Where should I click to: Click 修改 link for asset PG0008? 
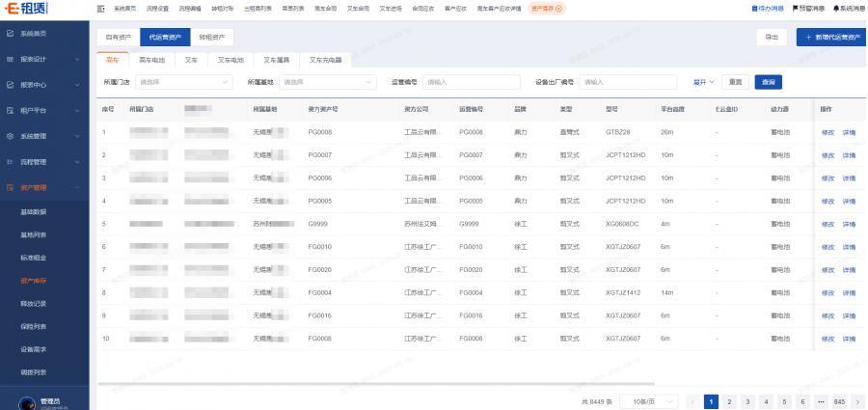click(827, 131)
